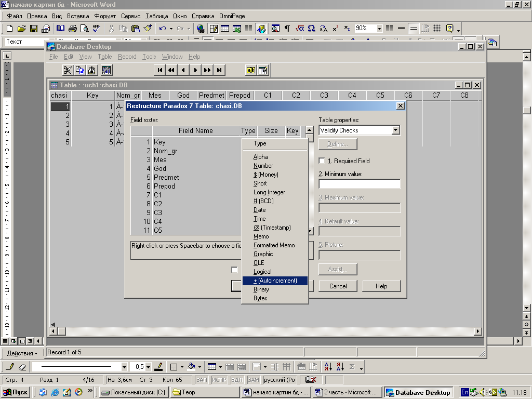Open equation editor square-root icon
Viewport: 532px width, 399px height.
click(x=299, y=29)
